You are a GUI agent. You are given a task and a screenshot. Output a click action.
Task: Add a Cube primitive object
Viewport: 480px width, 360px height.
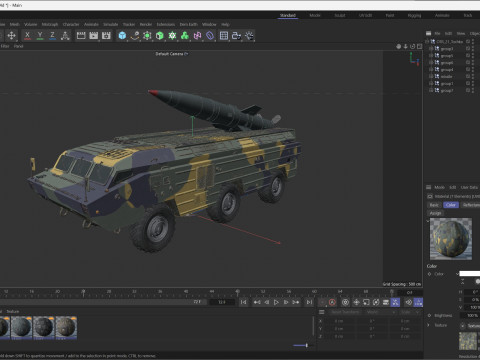pos(122,35)
